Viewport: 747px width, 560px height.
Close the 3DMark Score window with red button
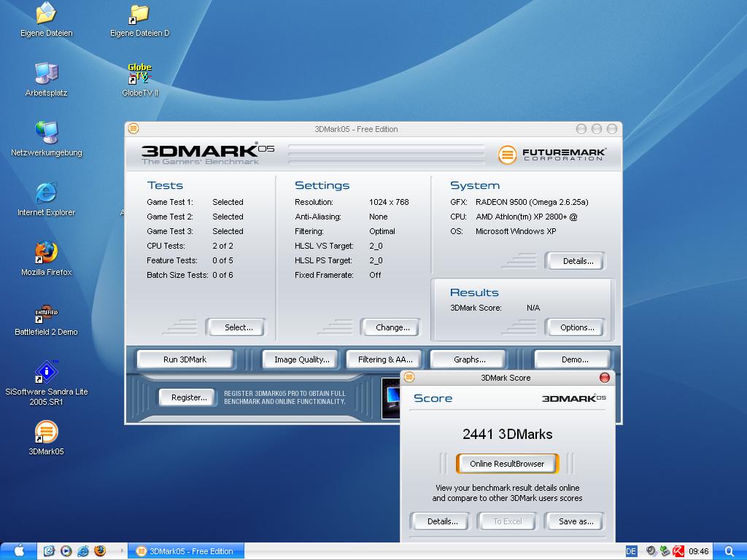605,378
